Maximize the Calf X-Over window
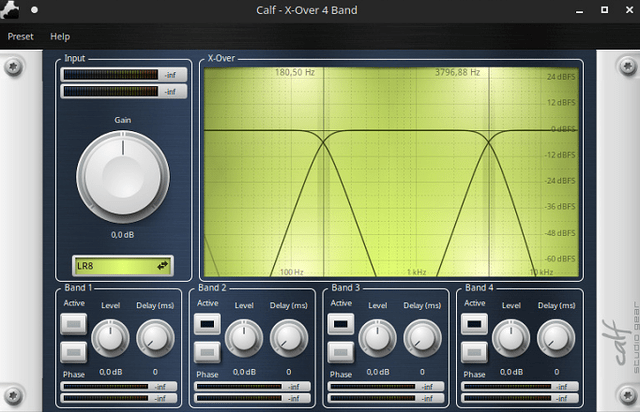Screen dimensions: 640x412 (604, 10)
